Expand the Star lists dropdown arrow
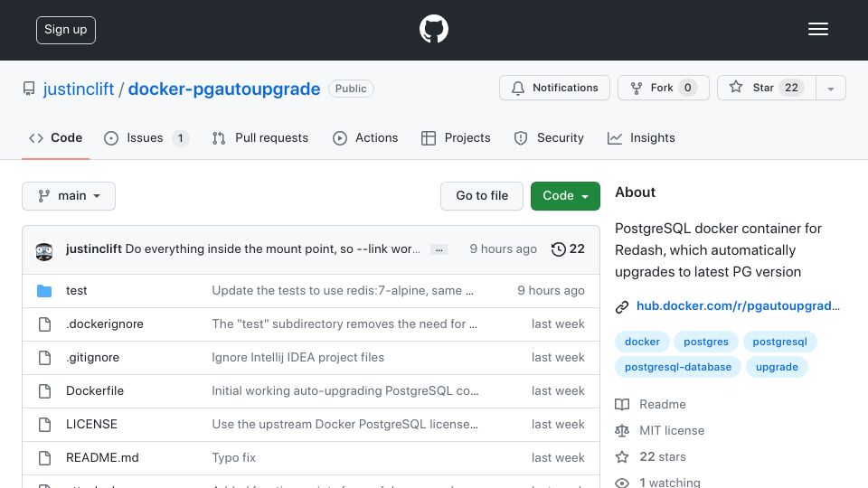The image size is (868, 488). 830,88
